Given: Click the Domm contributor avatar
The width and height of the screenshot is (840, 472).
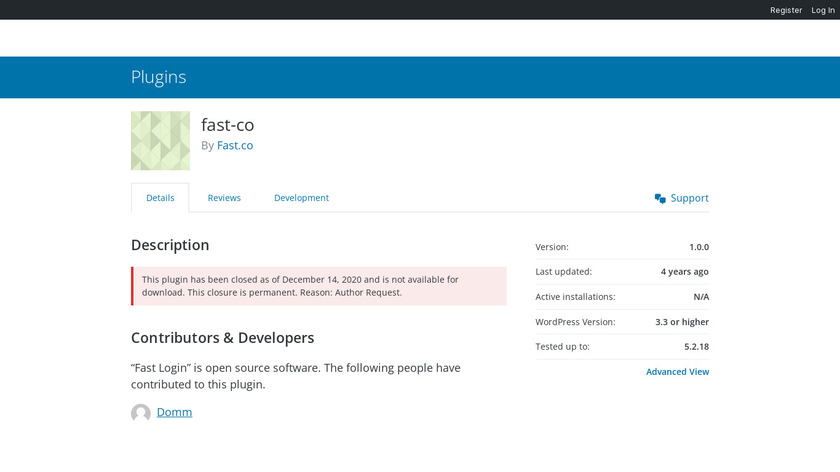Looking at the screenshot, I should tap(141, 413).
